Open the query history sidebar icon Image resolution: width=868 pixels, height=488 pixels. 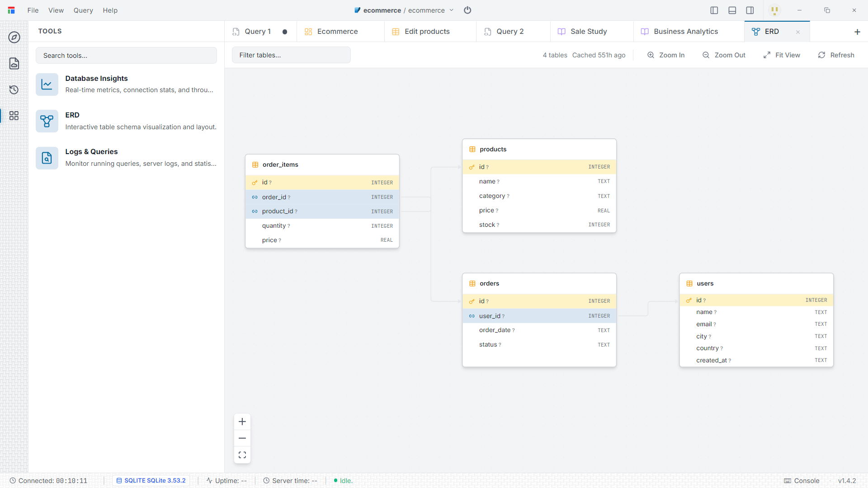tap(14, 89)
